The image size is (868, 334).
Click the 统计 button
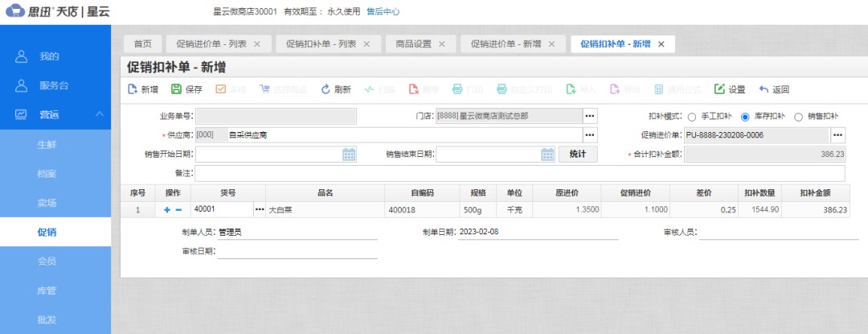[x=578, y=155]
